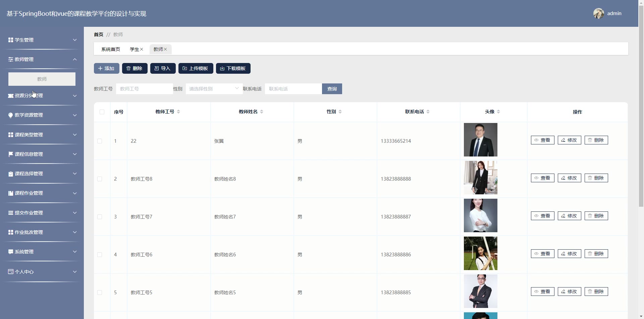Focus the 联系电话 search input
This screenshot has height=319, width=644.
click(293, 89)
